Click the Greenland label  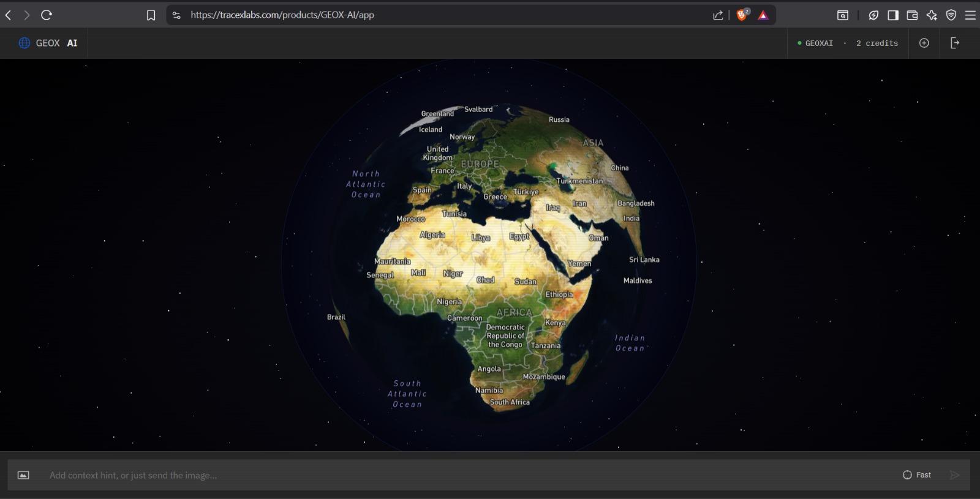tap(437, 114)
